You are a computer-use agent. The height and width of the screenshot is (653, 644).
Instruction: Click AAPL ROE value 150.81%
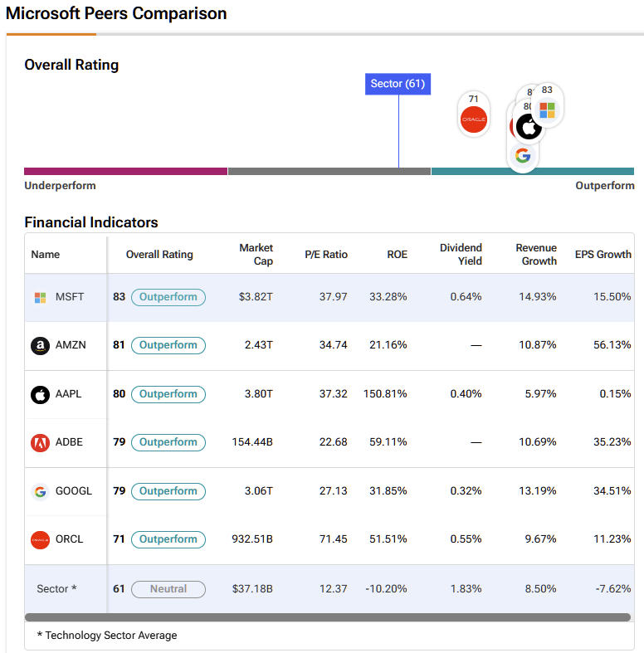pos(385,393)
